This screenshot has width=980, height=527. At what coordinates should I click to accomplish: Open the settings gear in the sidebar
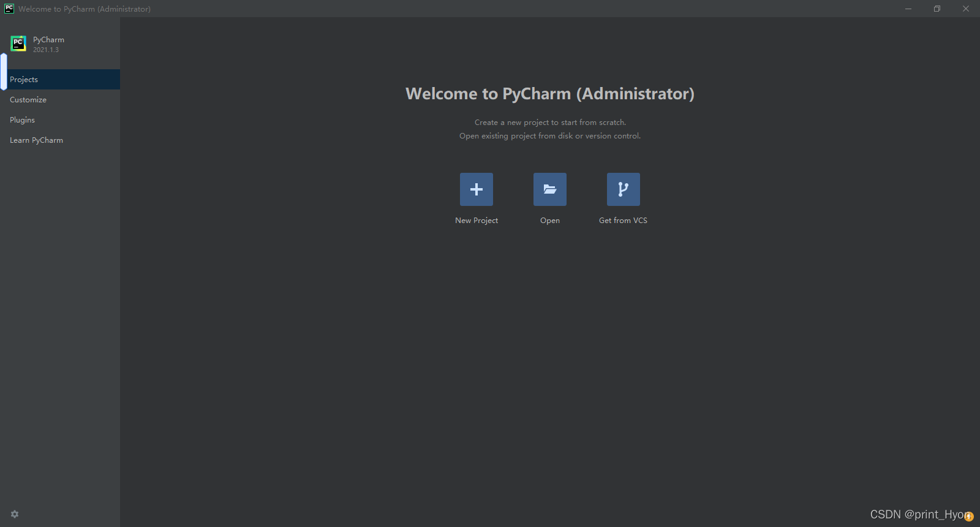pyautogui.click(x=15, y=514)
